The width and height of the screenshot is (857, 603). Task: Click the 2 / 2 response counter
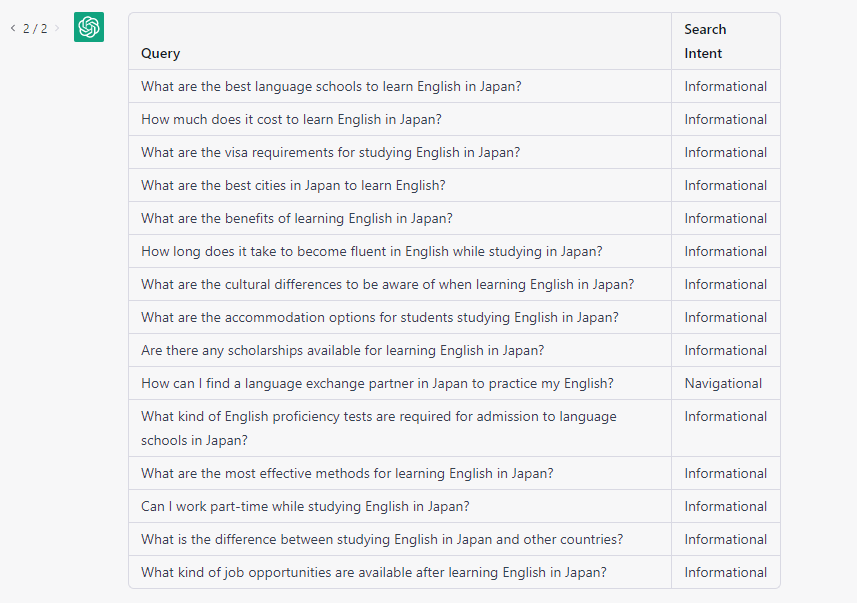35,28
